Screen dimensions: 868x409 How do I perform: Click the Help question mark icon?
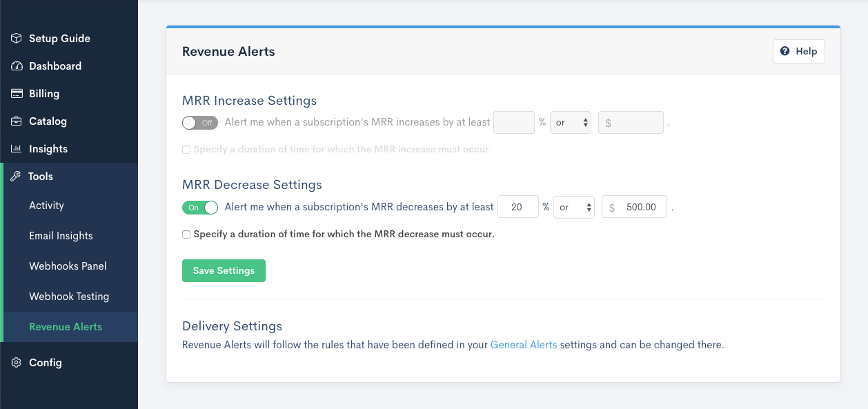[785, 51]
